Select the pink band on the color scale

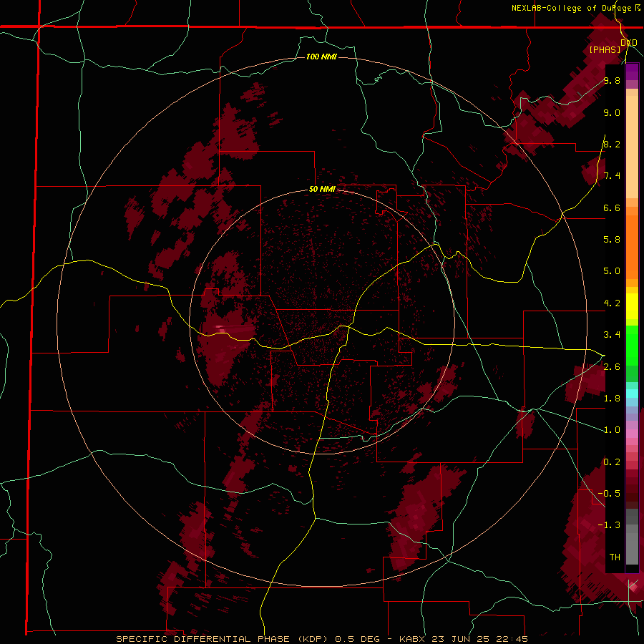[x=632, y=434]
